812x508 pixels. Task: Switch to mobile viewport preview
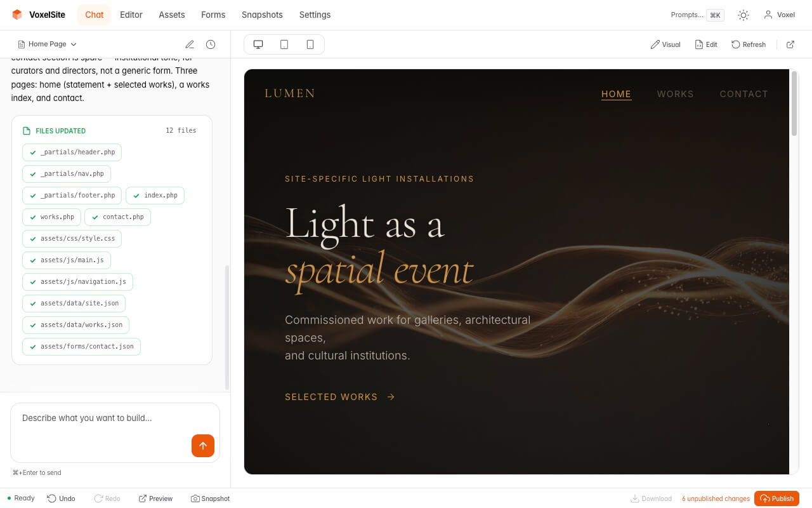[x=310, y=44]
